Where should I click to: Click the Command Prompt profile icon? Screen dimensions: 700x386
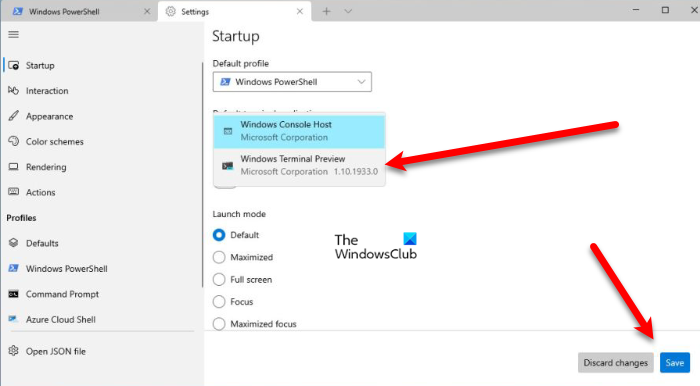coord(13,294)
